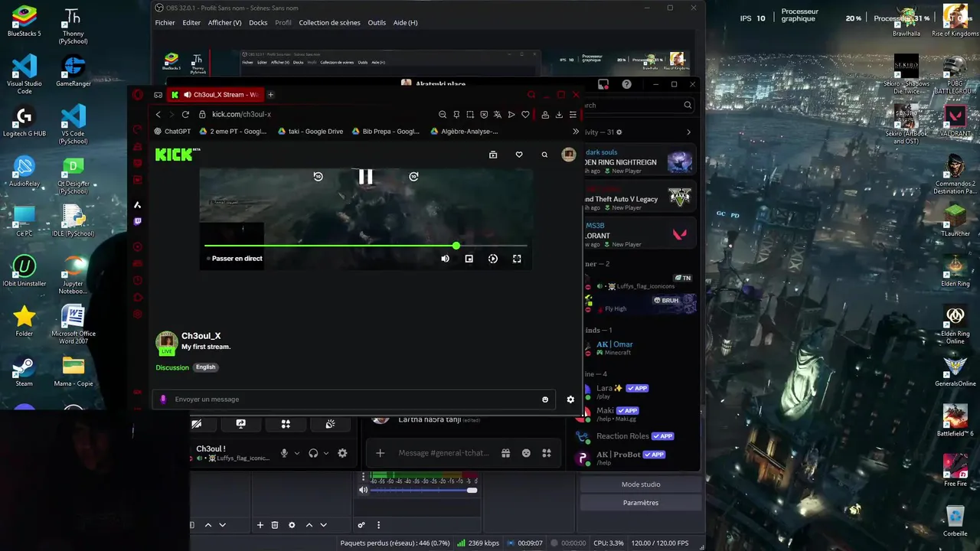Expand Discord headphone options chevron
The width and height of the screenshot is (980, 551).
click(326, 453)
